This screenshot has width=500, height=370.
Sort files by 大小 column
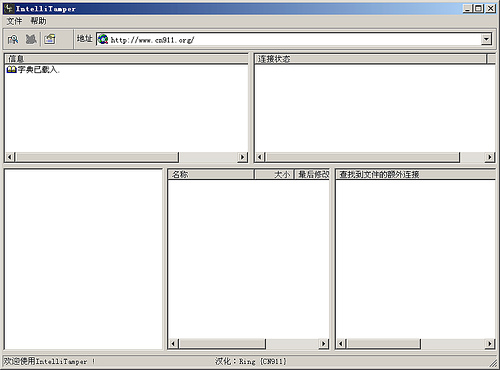click(x=274, y=174)
